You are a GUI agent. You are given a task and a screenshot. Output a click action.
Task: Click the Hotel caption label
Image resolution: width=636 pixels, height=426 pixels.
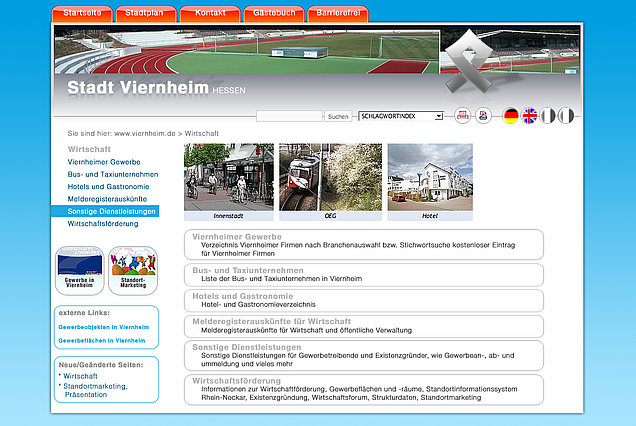(x=430, y=216)
